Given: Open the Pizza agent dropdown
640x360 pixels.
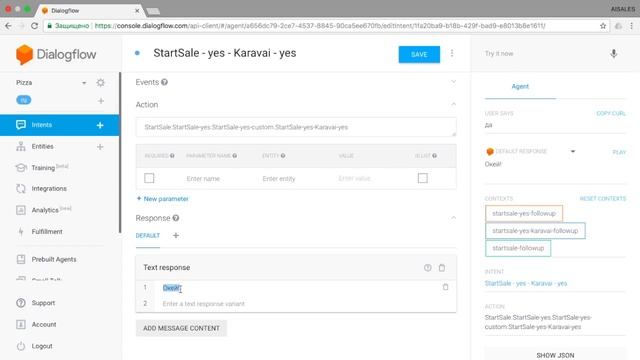Looking at the screenshot, I should (x=84, y=83).
